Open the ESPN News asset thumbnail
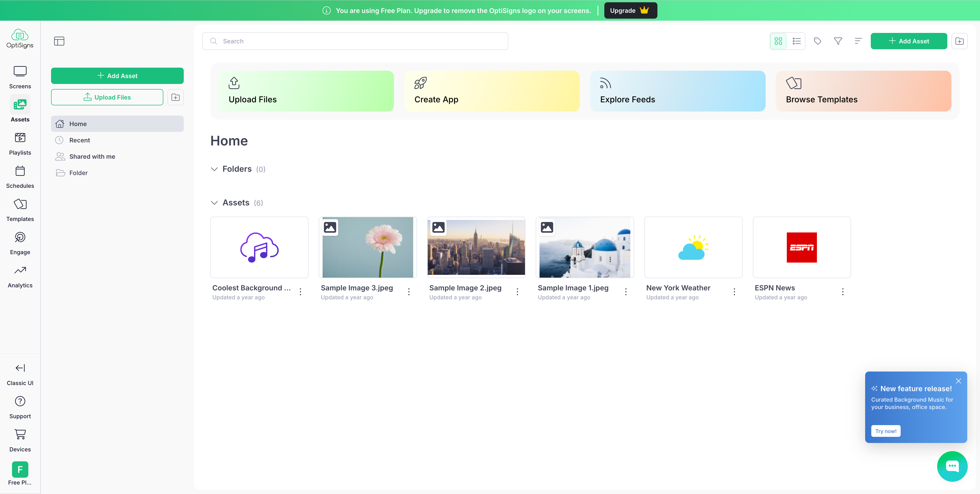This screenshot has height=494, width=980. coord(802,247)
